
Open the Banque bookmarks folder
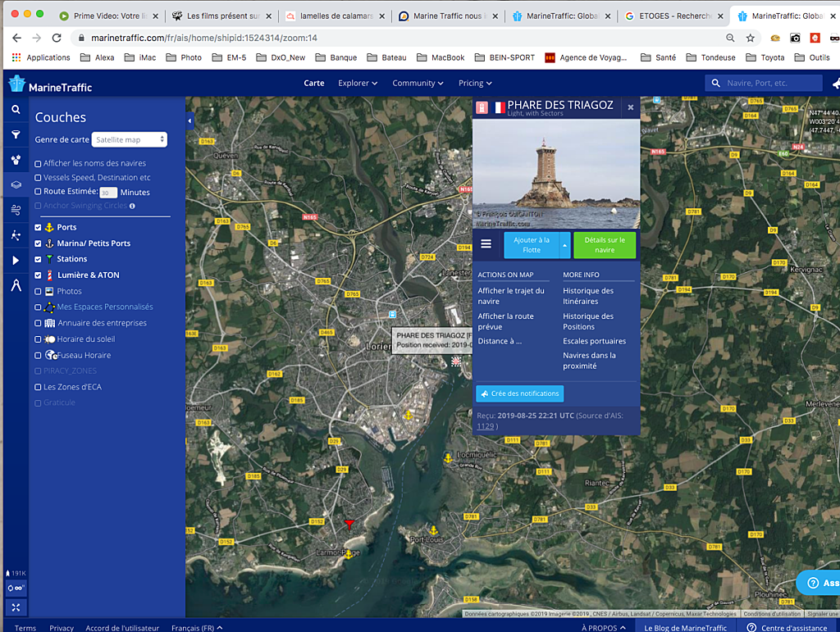(x=336, y=58)
